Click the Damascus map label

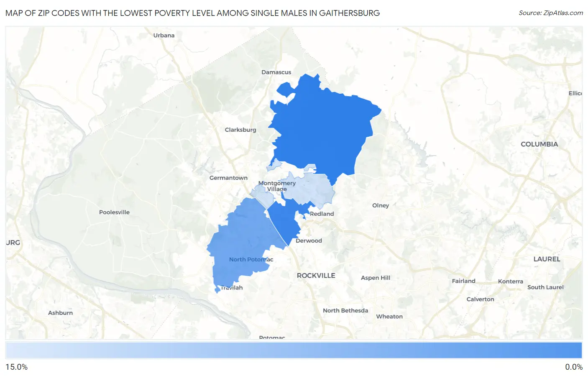[276, 72]
